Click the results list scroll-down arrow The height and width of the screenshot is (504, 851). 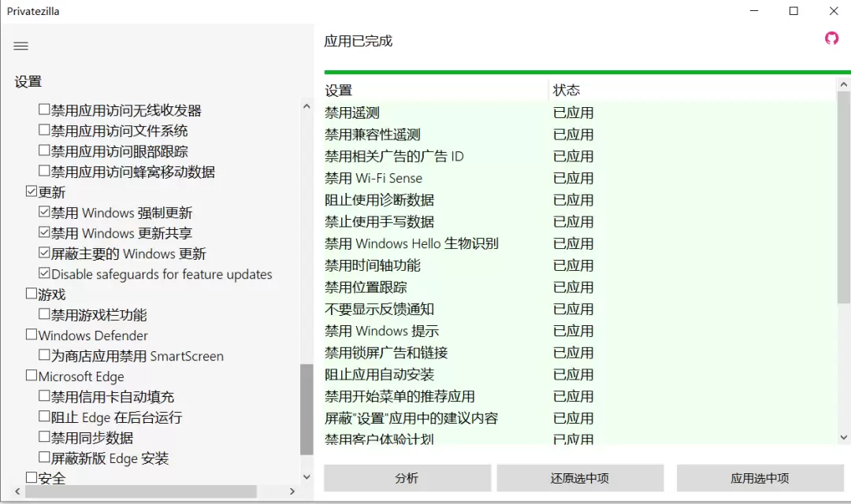click(843, 437)
